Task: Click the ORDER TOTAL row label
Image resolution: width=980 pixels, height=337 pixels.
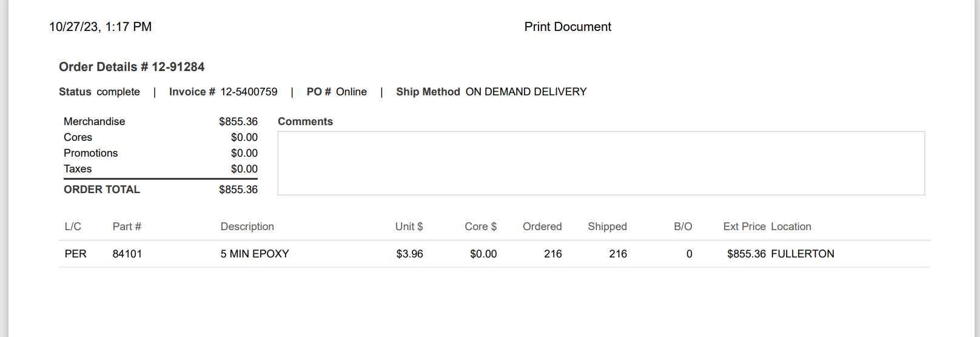Action: [x=102, y=189]
